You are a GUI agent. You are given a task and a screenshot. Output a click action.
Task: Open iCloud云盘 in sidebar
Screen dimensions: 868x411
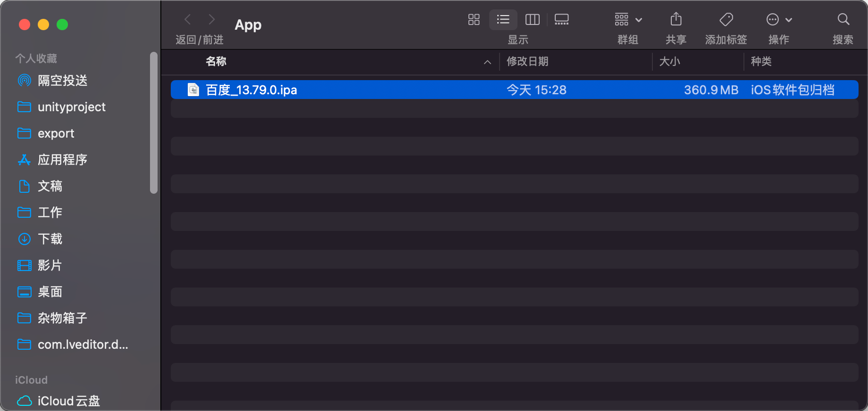pyautogui.click(x=69, y=401)
